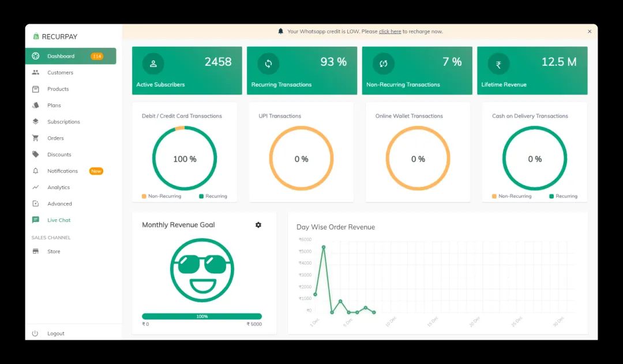Click the Online Wallet donut chart
Screen dimensions: 623x364
[418, 158]
